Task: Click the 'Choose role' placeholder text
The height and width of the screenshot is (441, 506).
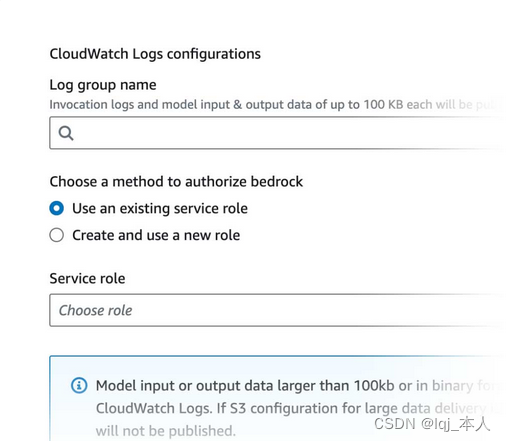Action: [95, 310]
